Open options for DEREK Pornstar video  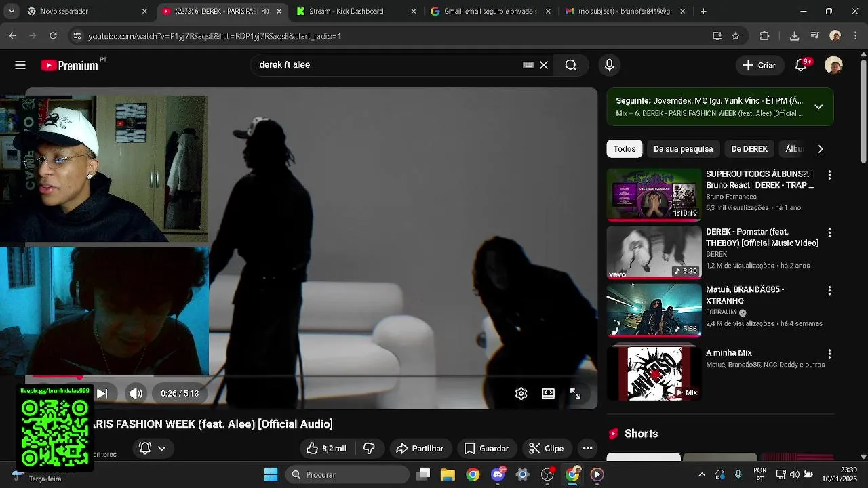tap(829, 232)
